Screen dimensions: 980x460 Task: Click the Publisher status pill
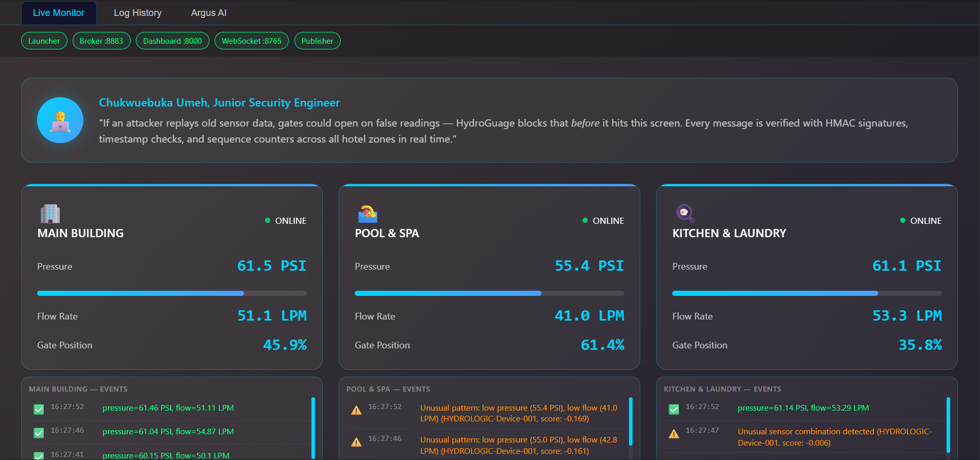pyautogui.click(x=318, y=41)
